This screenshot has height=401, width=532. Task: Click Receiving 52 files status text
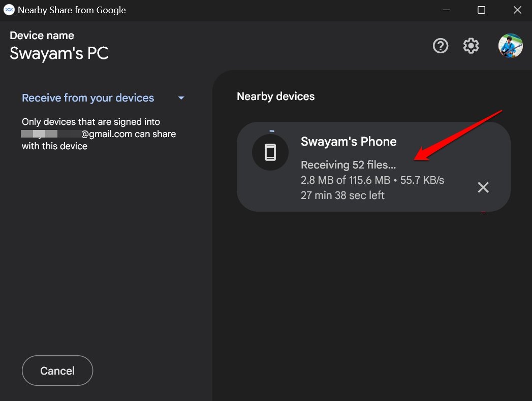pos(348,164)
